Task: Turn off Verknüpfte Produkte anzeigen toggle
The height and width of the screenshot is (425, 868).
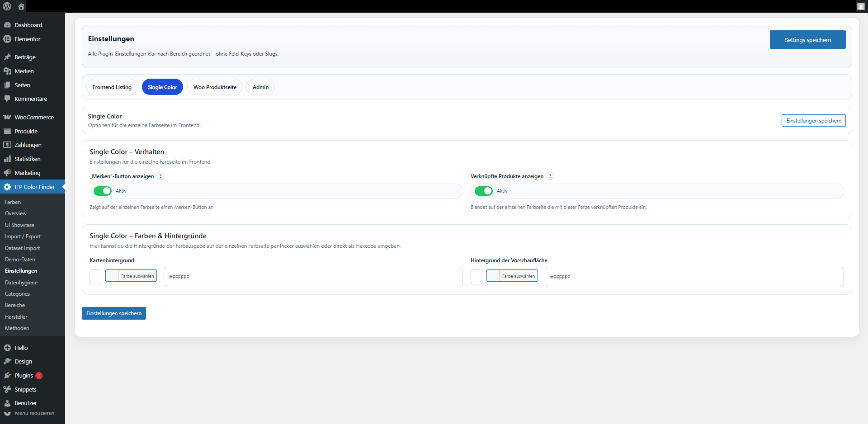Action: tap(483, 191)
